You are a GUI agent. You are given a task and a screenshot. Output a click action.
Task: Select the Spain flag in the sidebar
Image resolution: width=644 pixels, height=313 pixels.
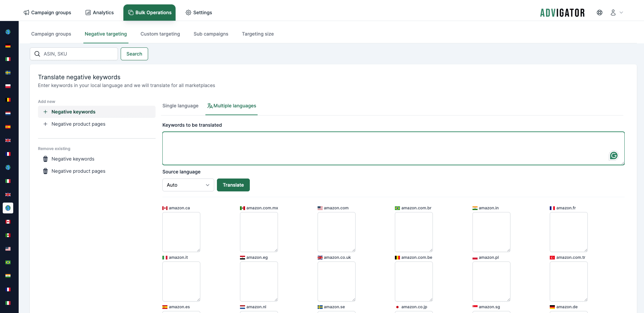pos(8,127)
